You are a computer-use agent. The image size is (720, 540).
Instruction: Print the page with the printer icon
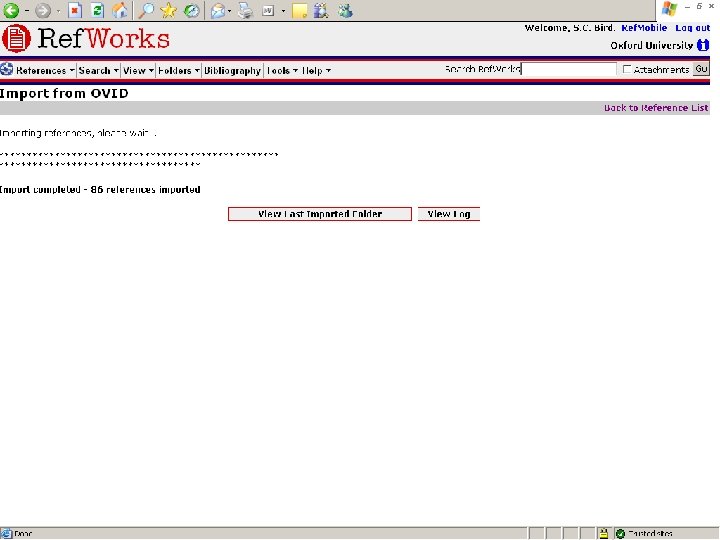pyautogui.click(x=246, y=10)
